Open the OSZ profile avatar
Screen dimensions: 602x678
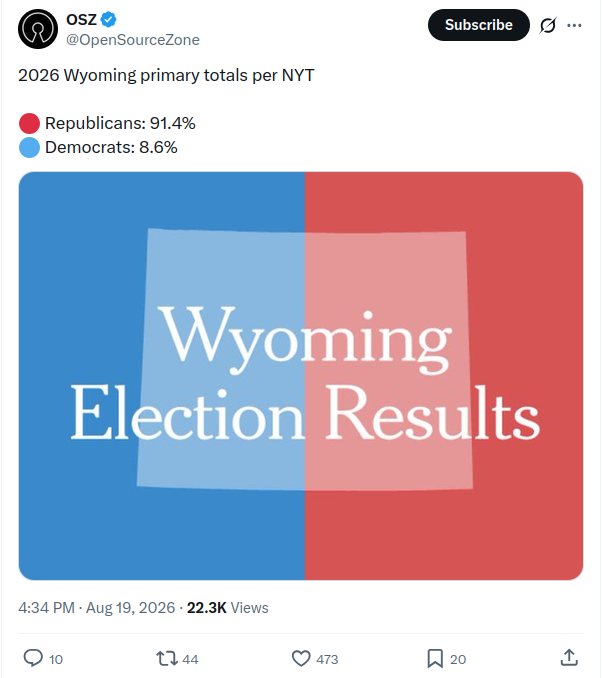click(x=38, y=29)
